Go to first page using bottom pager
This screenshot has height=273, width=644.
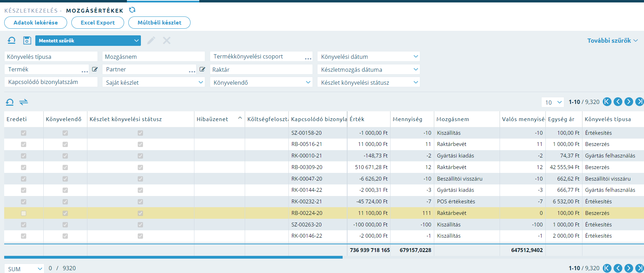[607, 268]
